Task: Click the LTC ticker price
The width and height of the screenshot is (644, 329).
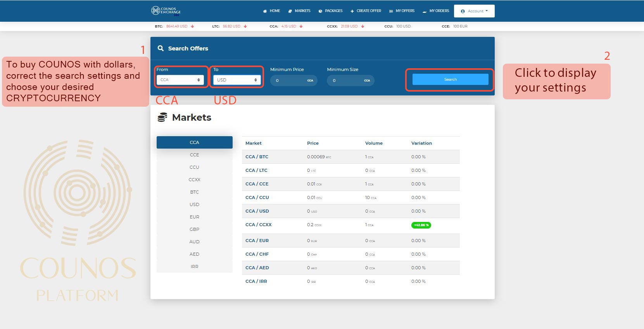Action: [x=231, y=26]
